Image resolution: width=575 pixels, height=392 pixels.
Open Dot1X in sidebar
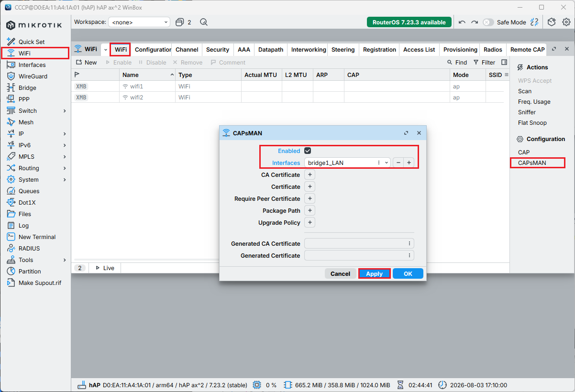[28, 203]
